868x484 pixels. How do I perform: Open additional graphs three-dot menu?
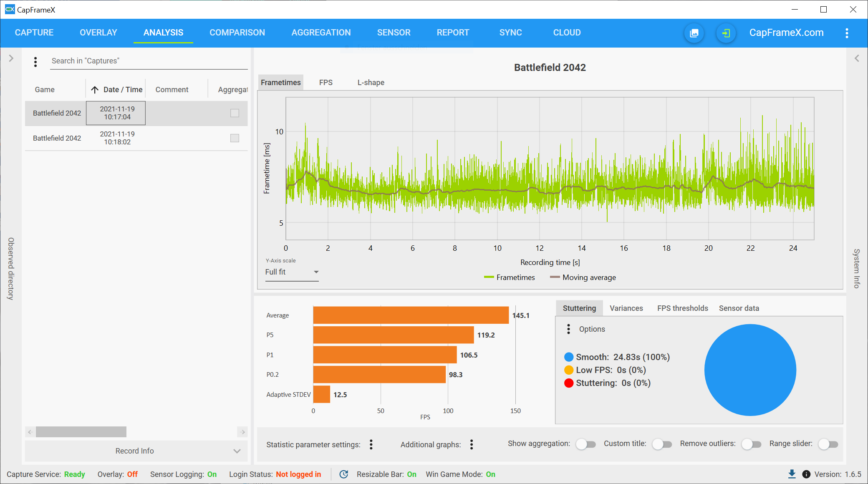coord(472,444)
